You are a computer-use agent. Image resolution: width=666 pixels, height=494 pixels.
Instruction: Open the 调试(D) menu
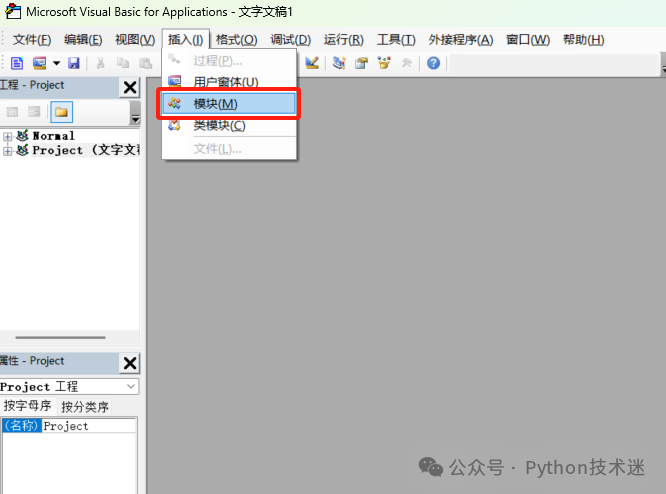tap(291, 40)
